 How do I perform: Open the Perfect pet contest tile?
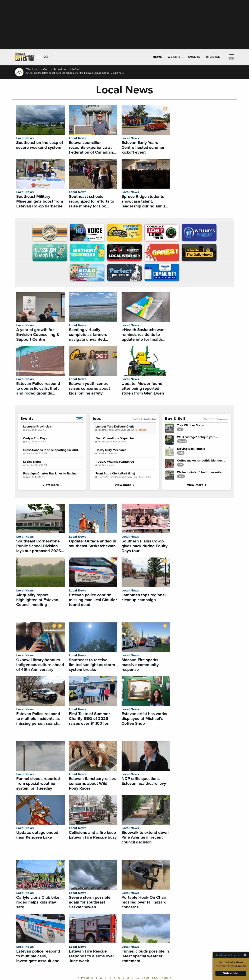(124, 272)
